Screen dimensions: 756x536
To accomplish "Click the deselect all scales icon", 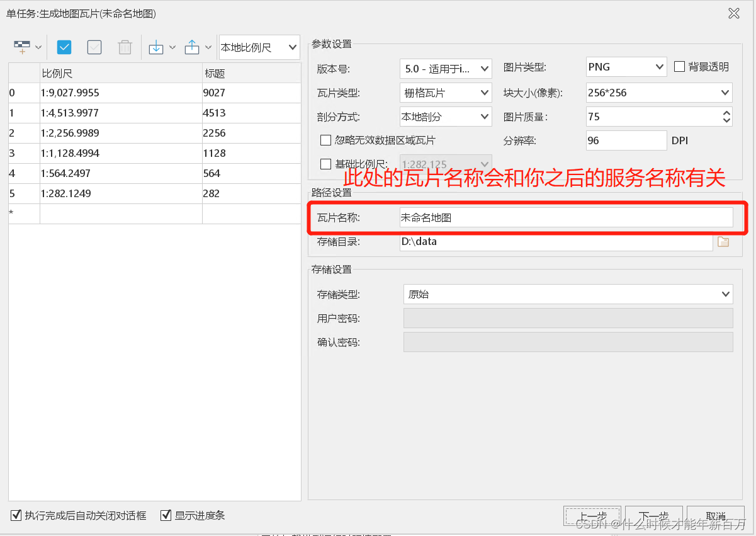I will click(94, 47).
